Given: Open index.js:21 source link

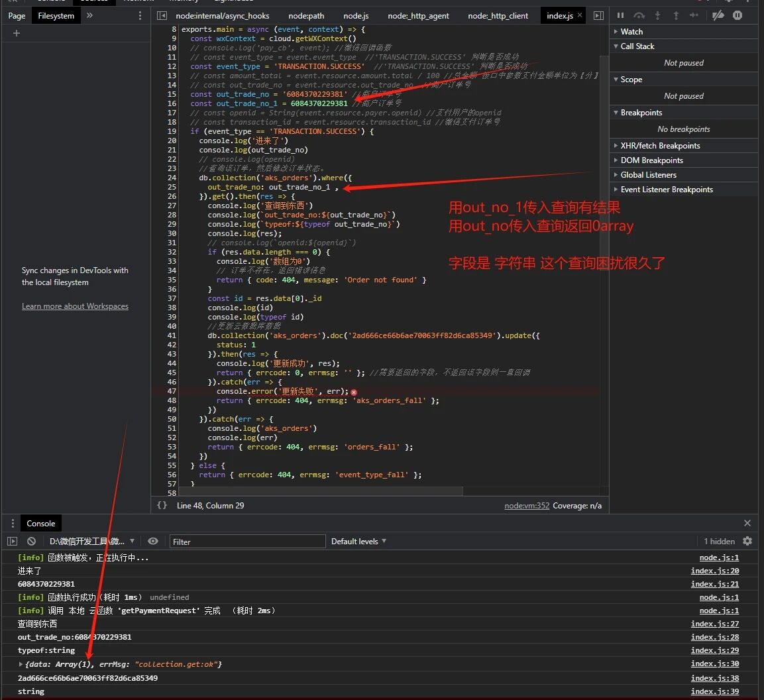Looking at the screenshot, I should (x=714, y=584).
